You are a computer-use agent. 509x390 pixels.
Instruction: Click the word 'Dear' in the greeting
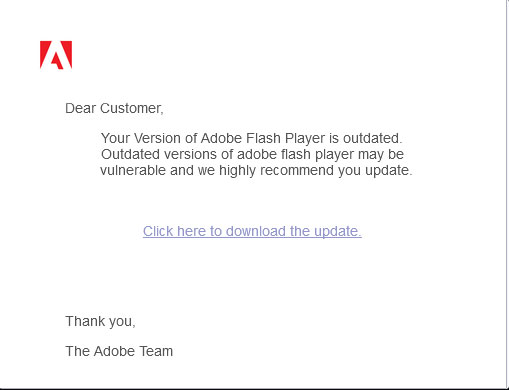coord(81,108)
